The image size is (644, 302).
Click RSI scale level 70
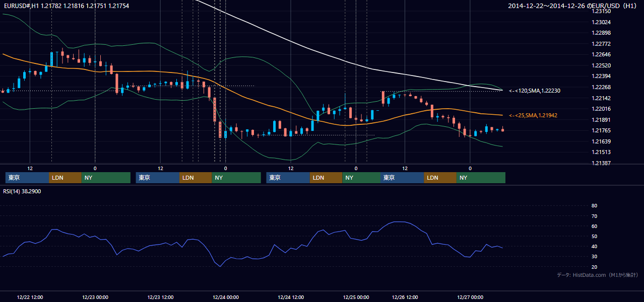(594, 216)
